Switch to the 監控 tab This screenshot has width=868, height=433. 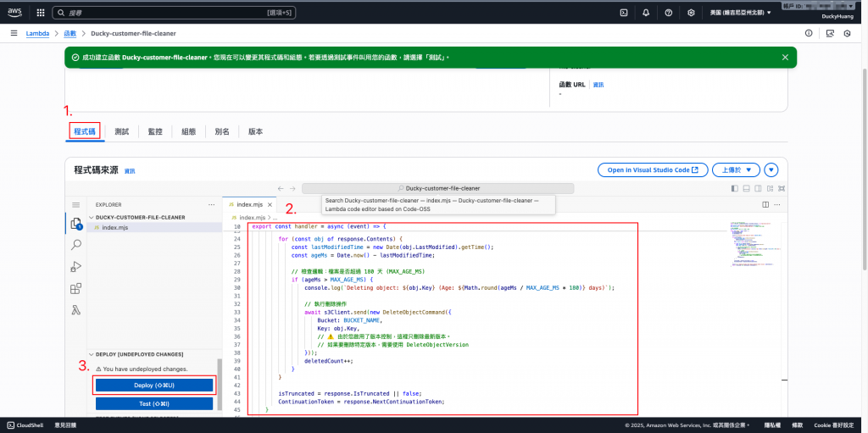[155, 132]
